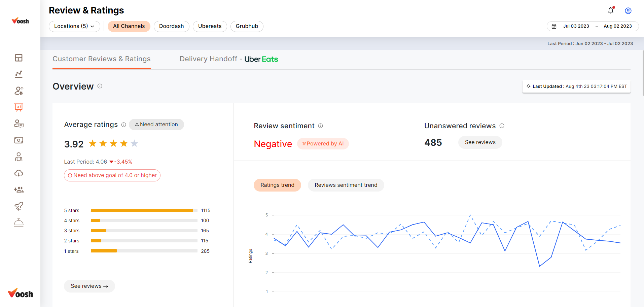The width and height of the screenshot is (644, 307).
Task: Switch to Reviews sentiment trend view
Action: point(346,185)
